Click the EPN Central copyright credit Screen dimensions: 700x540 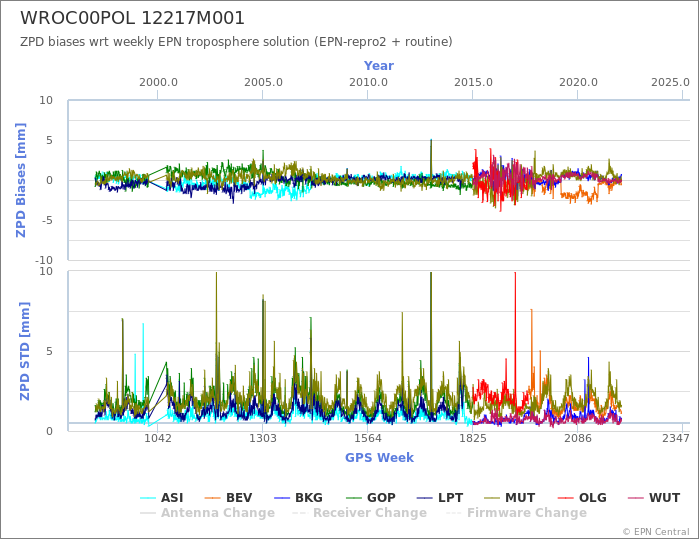[656, 532]
